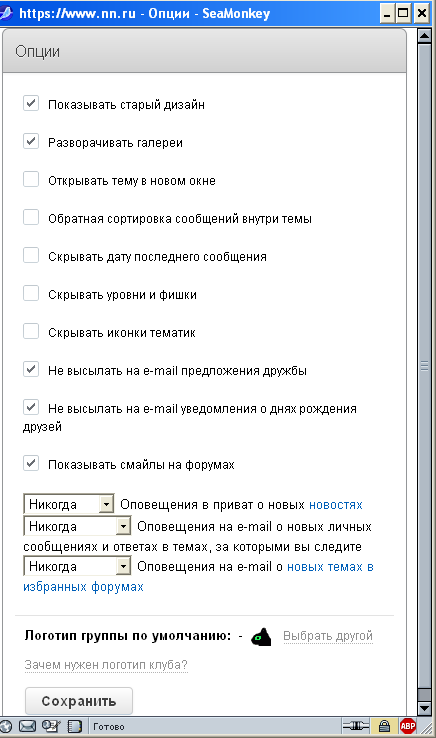Uncheck Показывать старый дизайн checkbox
This screenshot has height=738, width=436.
tap(31, 103)
